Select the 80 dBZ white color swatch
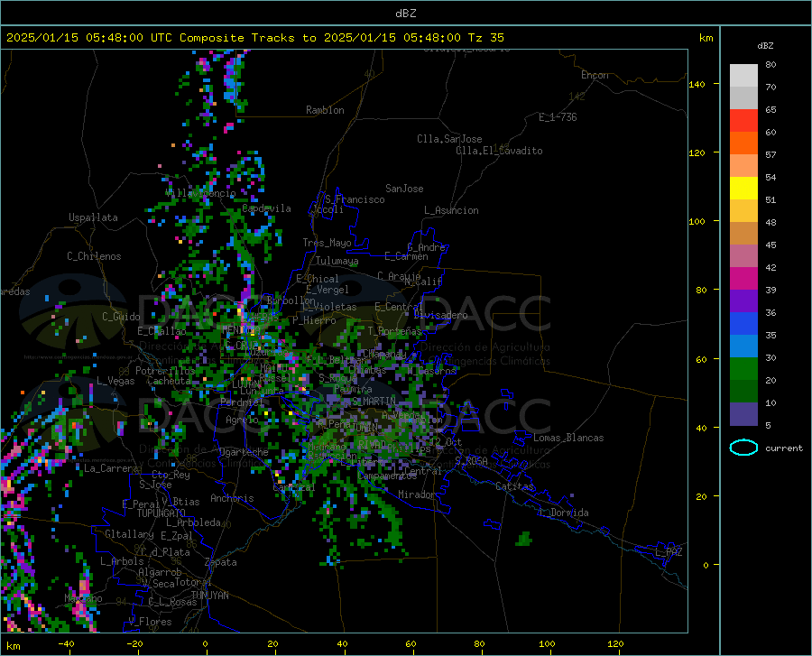The width and height of the screenshot is (812, 656). [x=743, y=76]
